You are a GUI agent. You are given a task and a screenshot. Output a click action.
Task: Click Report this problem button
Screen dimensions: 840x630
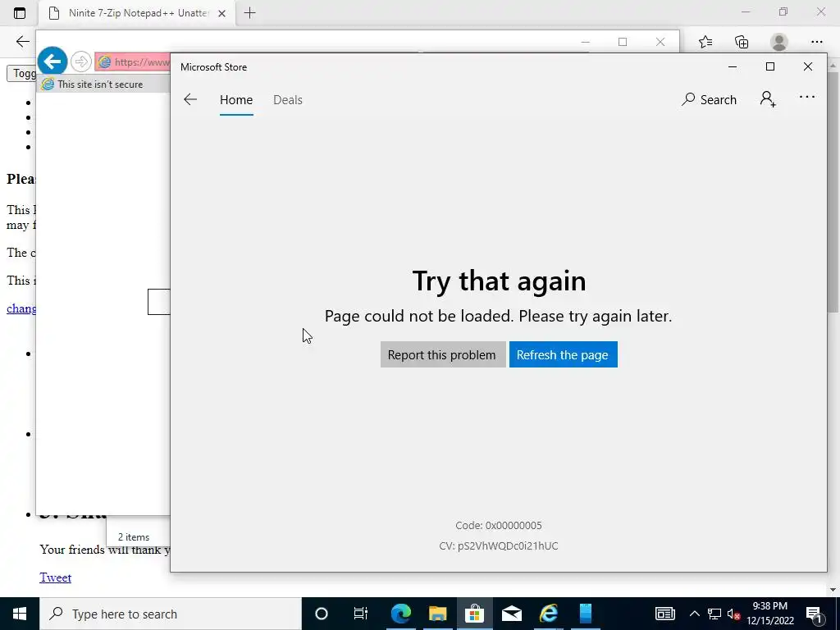(442, 354)
